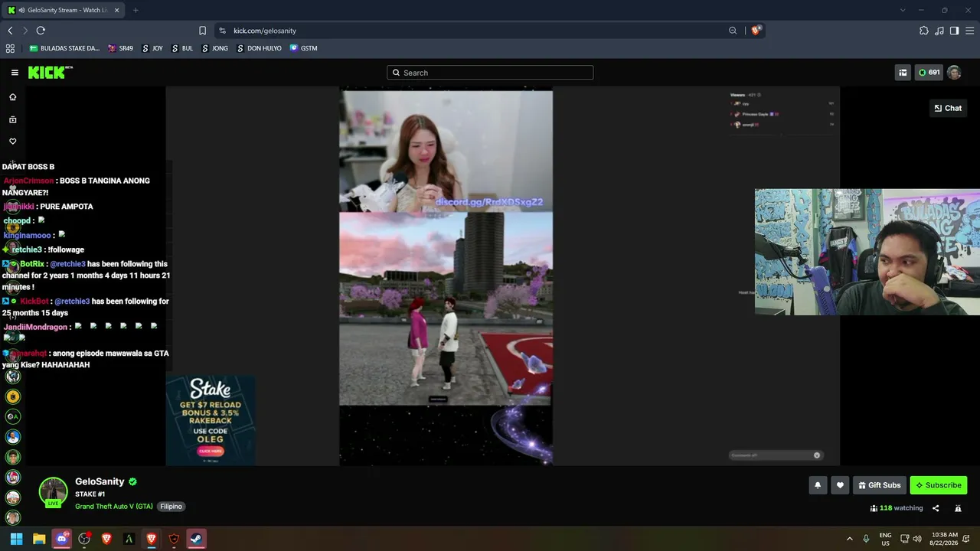This screenshot has height=551, width=980.
Task: Open JandiiMondragon's chat username
Action: (35, 327)
